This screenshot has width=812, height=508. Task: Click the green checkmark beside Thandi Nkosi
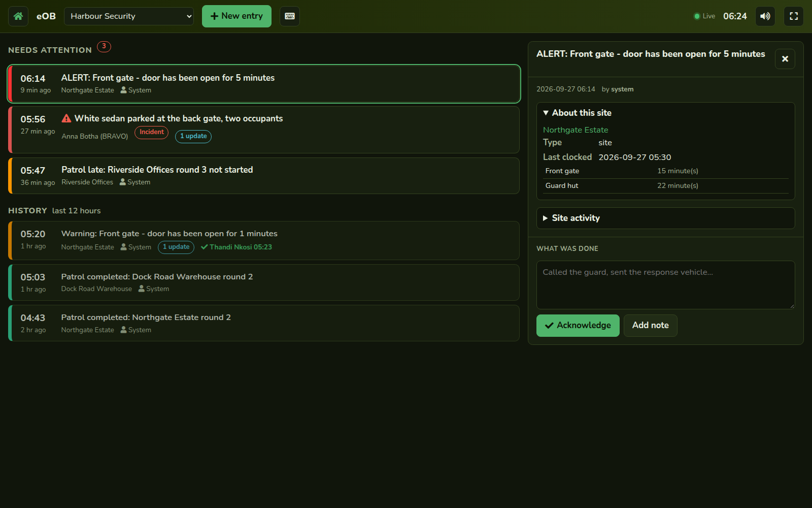coord(205,247)
